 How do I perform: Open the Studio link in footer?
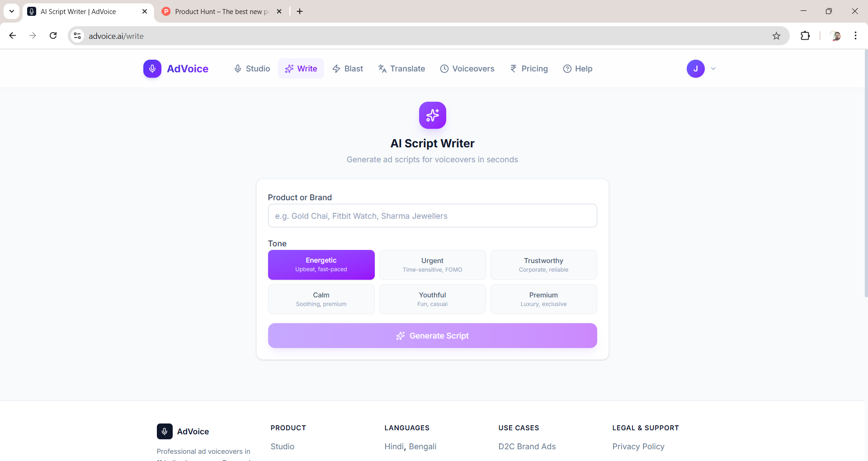pyautogui.click(x=283, y=447)
